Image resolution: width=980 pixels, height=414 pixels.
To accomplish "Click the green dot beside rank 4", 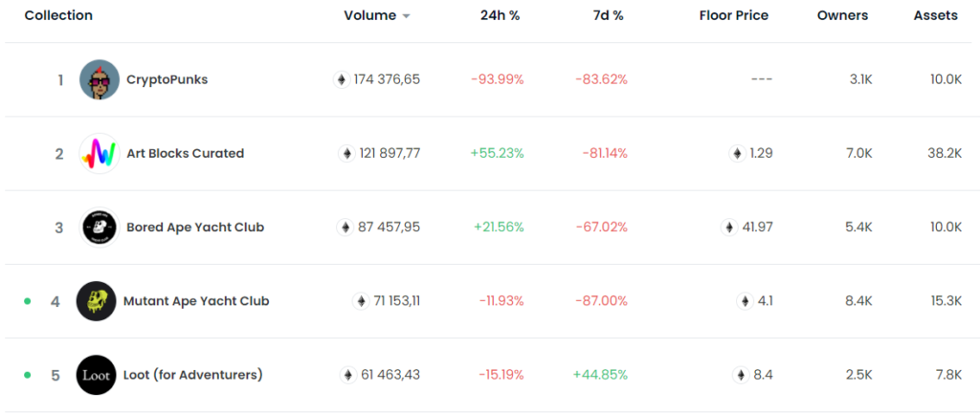I will [x=28, y=301].
